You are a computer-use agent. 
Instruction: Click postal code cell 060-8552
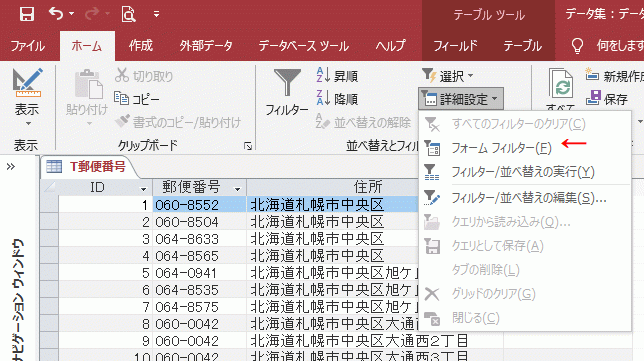coord(200,205)
